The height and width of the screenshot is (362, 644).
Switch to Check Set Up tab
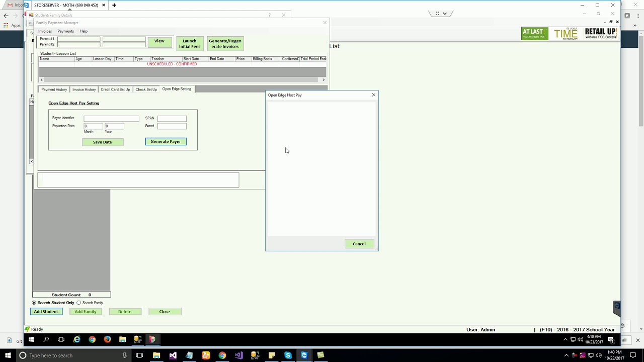pyautogui.click(x=146, y=89)
